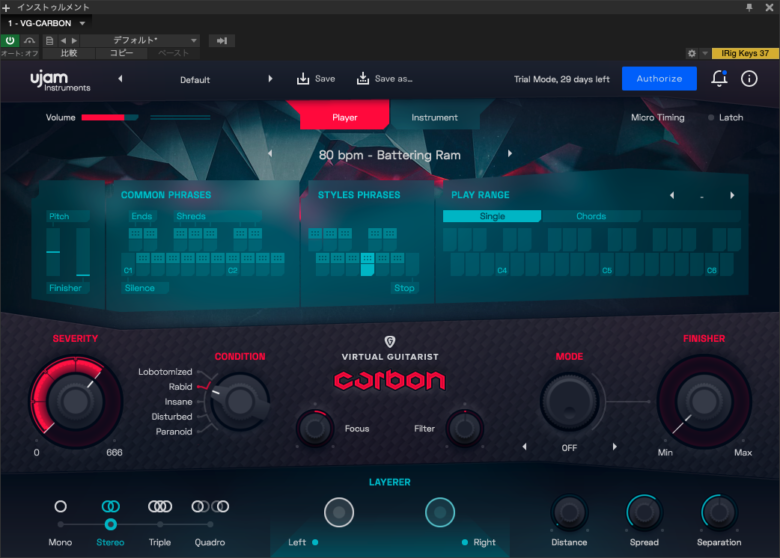Viewport: 780px width, 558px height.
Task: Click the Save preset download icon
Action: (303, 79)
